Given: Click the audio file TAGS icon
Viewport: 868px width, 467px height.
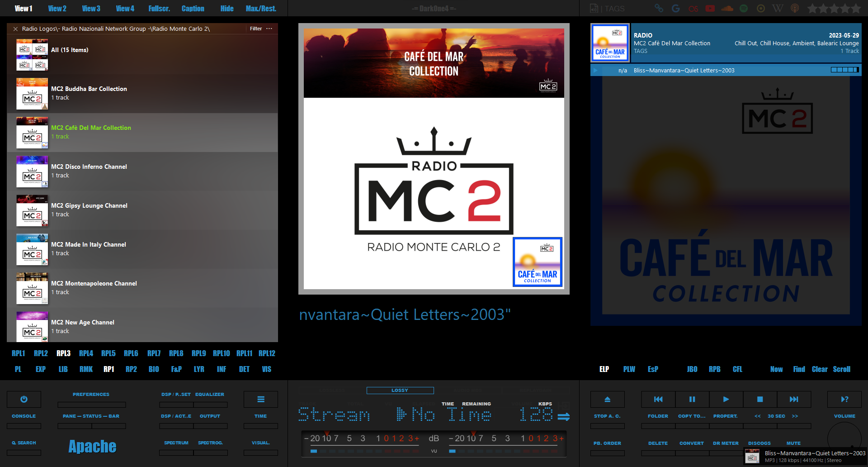Looking at the screenshot, I should [x=594, y=8].
